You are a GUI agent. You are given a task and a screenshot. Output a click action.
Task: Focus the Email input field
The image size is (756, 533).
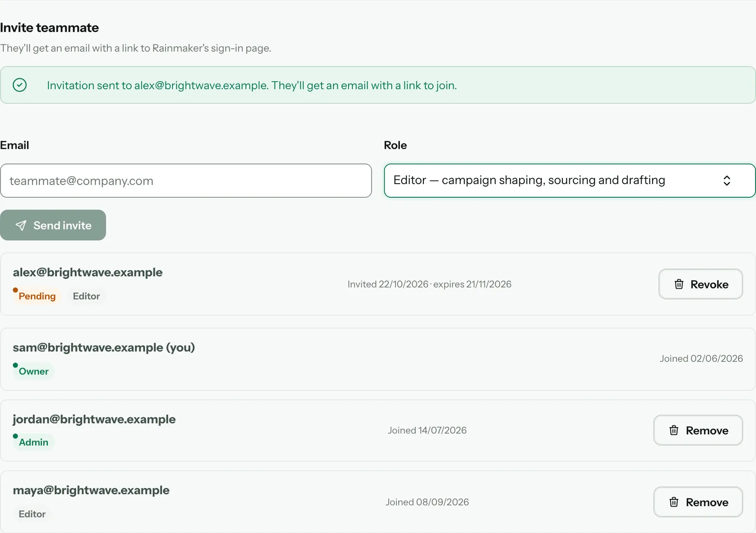click(186, 180)
